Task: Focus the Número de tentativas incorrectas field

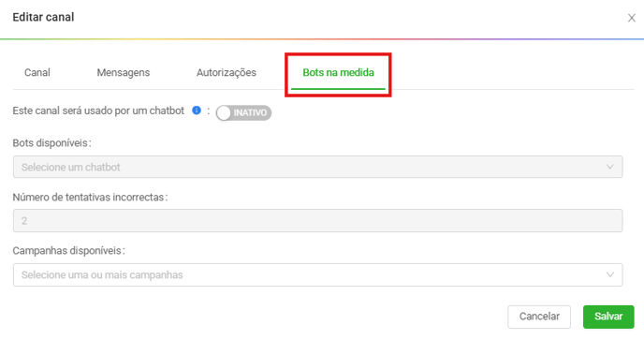Action: pyautogui.click(x=317, y=221)
